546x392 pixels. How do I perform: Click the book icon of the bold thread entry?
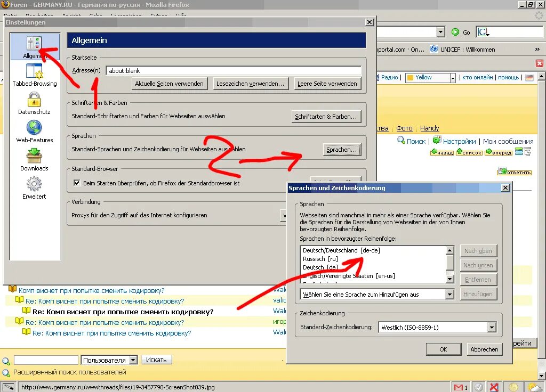[x=26, y=311]
